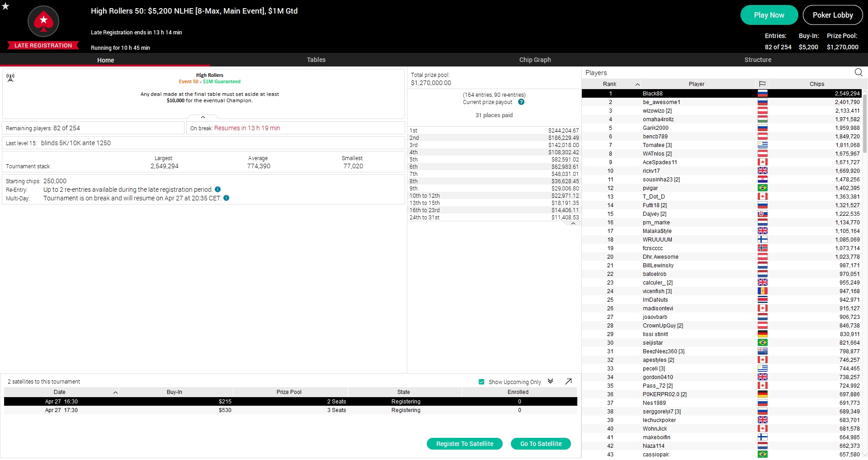Click the flag beside POKERPR02.0 [2]
The height and width of the screenshot is (460, 868).
point(763,394)
